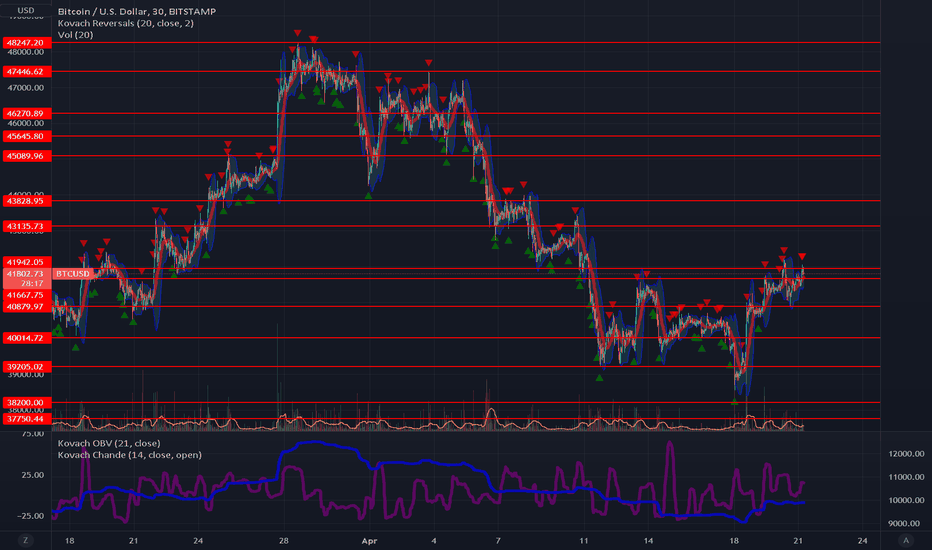Click the 41667.75 price level label

pos(27,295)
